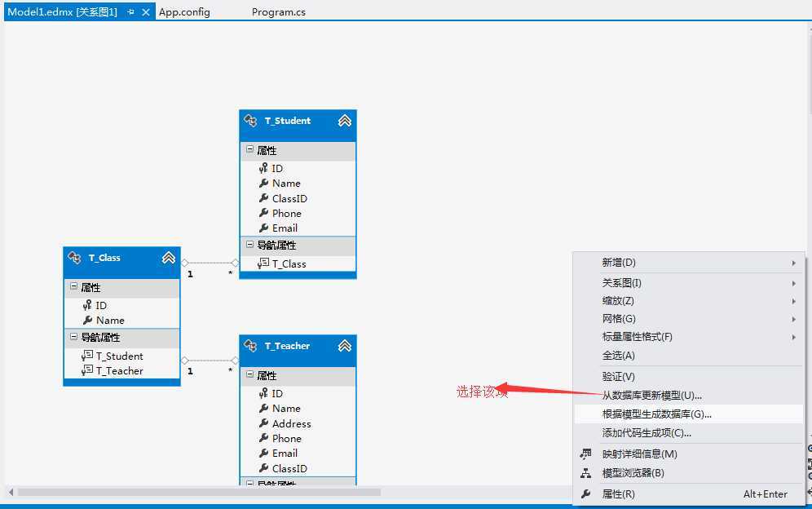The height and width of the screenshot is (509, 812).
Task: Collapse 属性 section in T_Class
Action: point(73,286)
